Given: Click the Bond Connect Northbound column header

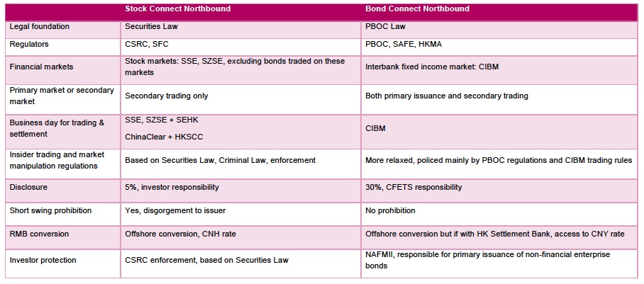Looking at the screenshot, I should pyautogui.click(x=417, y=9).
